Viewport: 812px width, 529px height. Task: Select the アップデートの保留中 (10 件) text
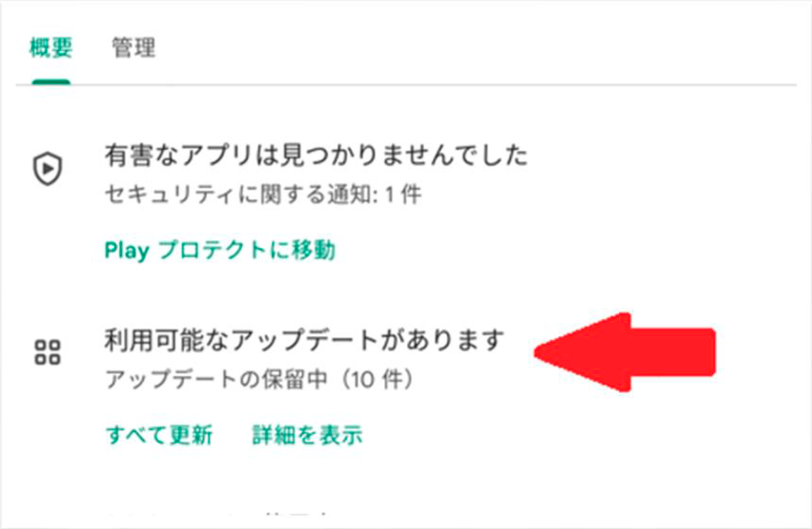(260, 380)
